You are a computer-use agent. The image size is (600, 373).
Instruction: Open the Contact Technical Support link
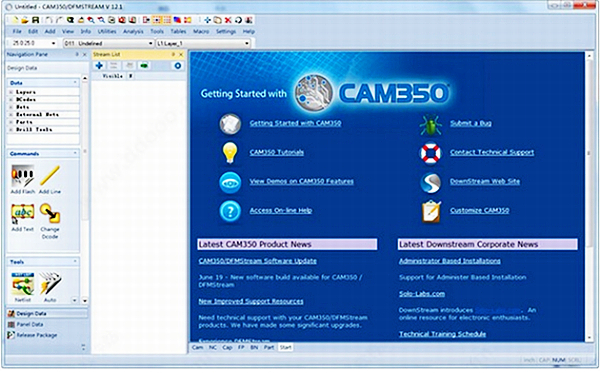[492, 152]
